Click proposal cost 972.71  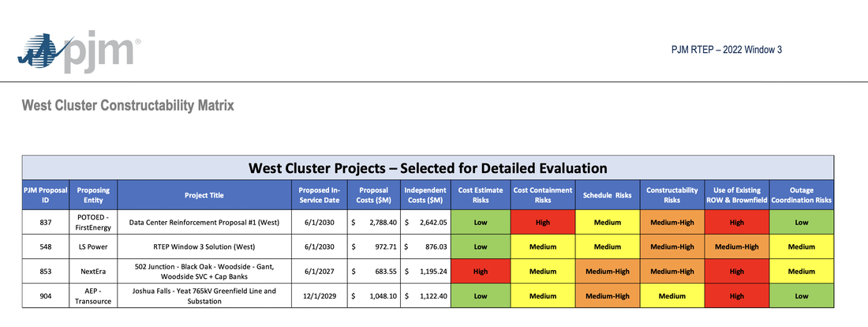[x=374, y=246]
